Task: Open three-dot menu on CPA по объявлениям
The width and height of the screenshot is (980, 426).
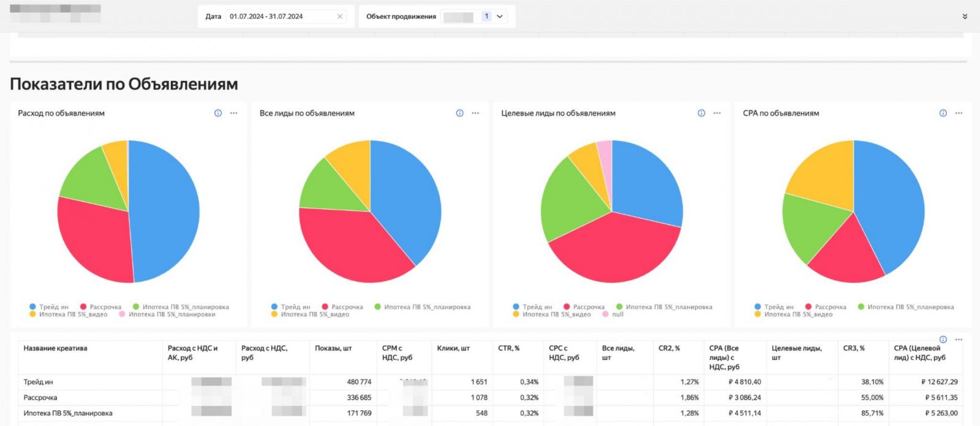Action: point(959,113)
